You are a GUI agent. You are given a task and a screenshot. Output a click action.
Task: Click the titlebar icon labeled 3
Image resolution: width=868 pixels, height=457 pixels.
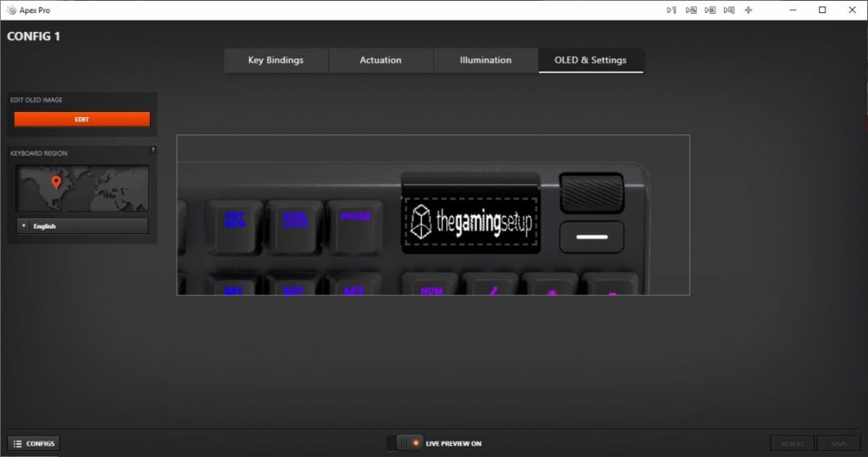(x=710, y=10)
